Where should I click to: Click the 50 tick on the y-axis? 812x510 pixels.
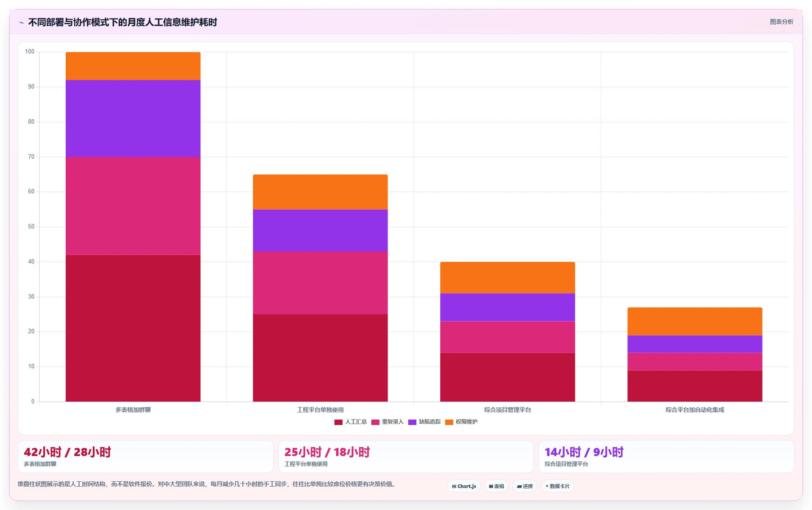coord(31,227)
